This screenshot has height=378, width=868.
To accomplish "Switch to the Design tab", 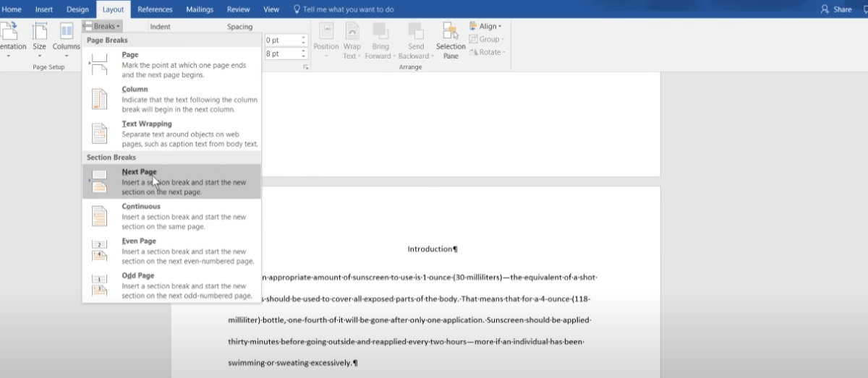I will (77, 9).
